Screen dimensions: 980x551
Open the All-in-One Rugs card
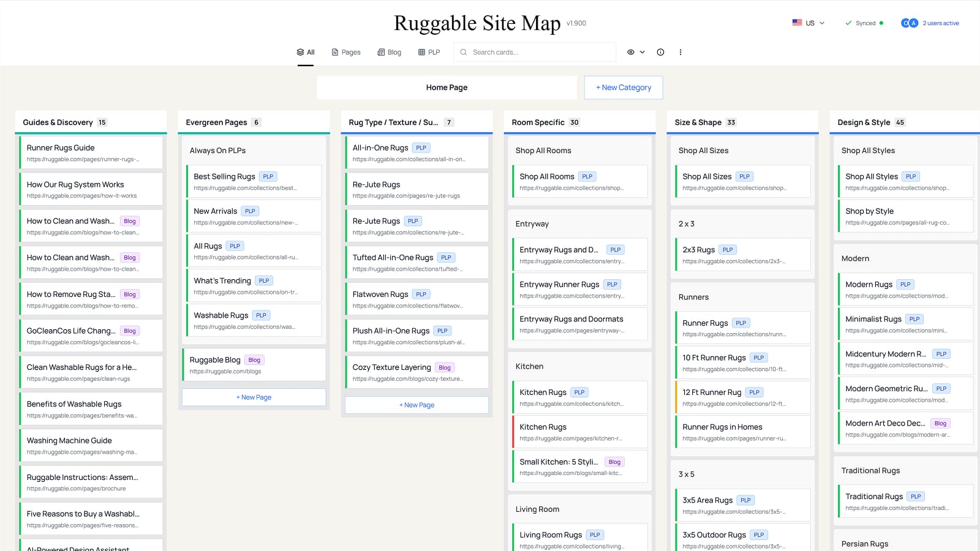417,152
